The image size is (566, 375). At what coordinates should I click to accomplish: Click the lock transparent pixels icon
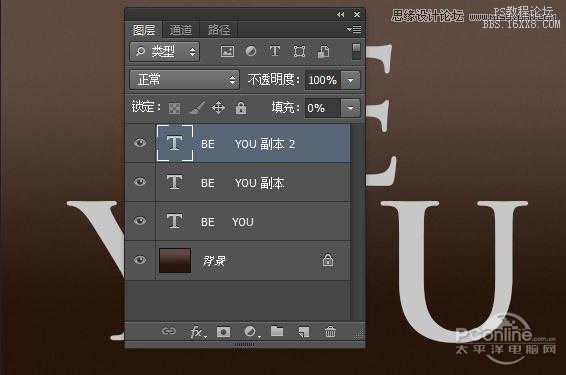pos(175,108)
